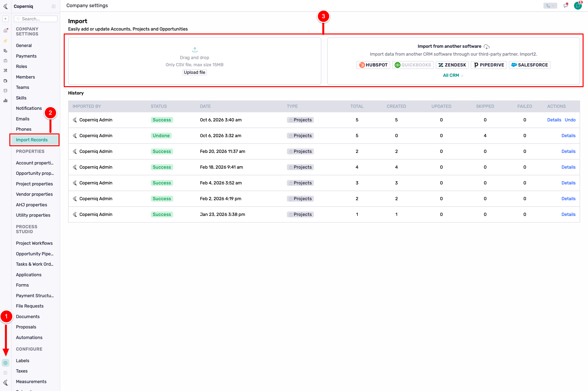Open Automations in the sidebar
The image size is (588, 391).
pos(29,337)
